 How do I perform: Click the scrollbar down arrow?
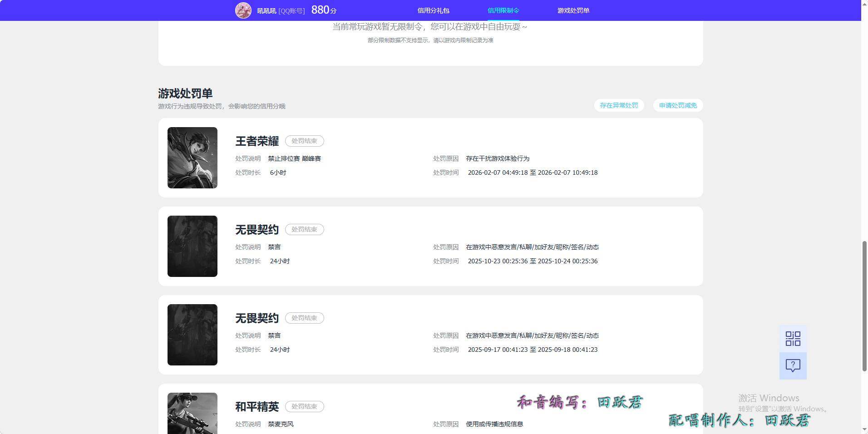864,430
